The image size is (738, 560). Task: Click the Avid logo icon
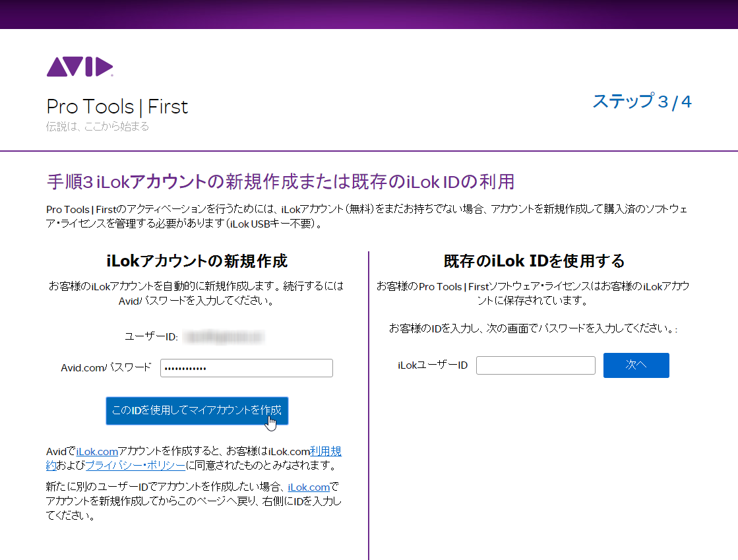coord(80,67)
